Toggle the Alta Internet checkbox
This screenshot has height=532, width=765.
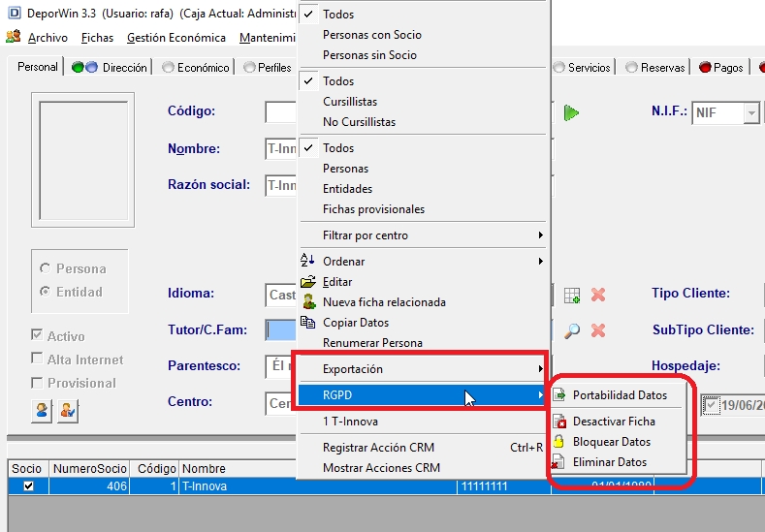pos(37,358)
